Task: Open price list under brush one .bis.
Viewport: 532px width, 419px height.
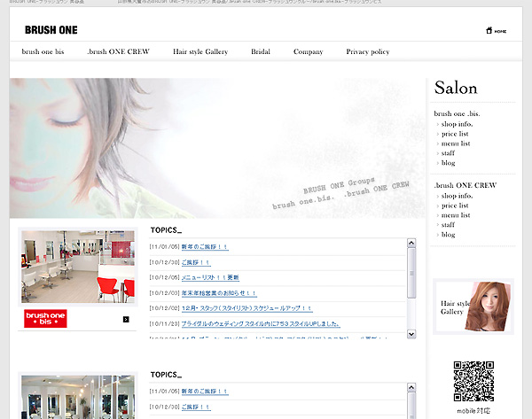Action: tap(455, 134)
